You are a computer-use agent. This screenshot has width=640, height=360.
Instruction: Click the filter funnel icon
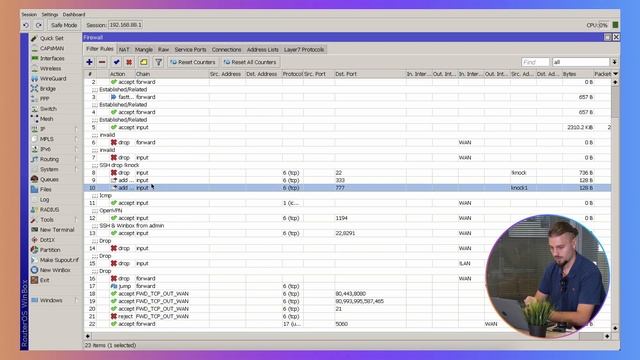[158, 62]
